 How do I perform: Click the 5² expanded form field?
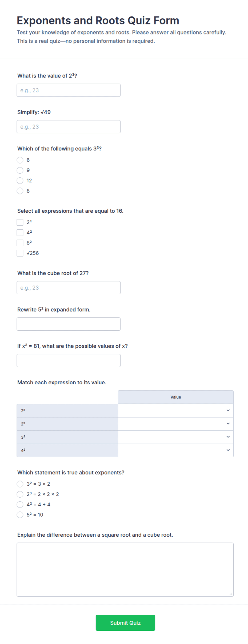[69, 324]
